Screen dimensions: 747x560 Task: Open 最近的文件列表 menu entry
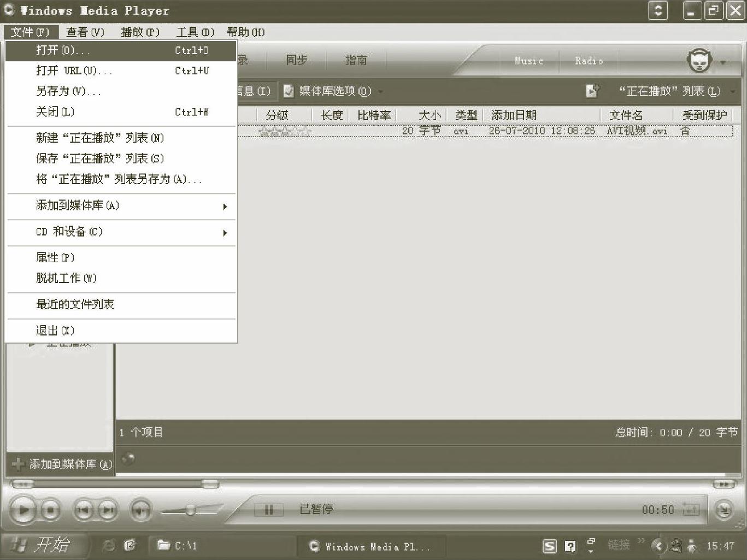point(121,305)
